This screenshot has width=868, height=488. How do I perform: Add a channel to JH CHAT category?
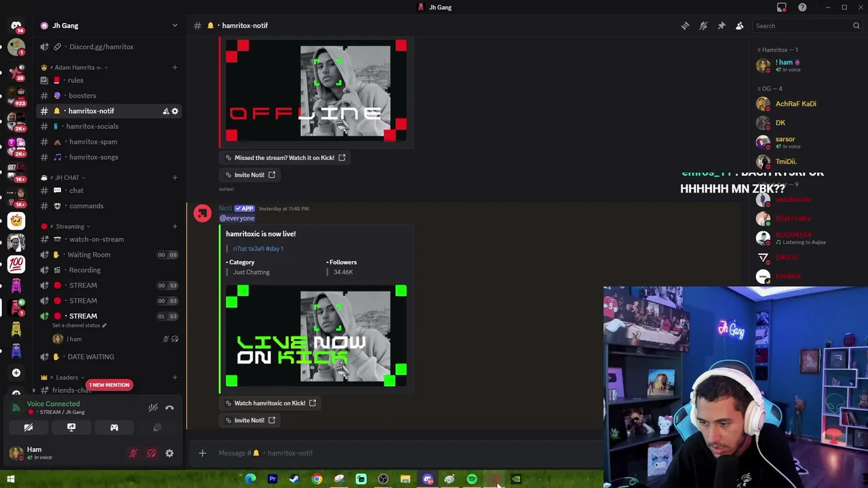point(174,178)
